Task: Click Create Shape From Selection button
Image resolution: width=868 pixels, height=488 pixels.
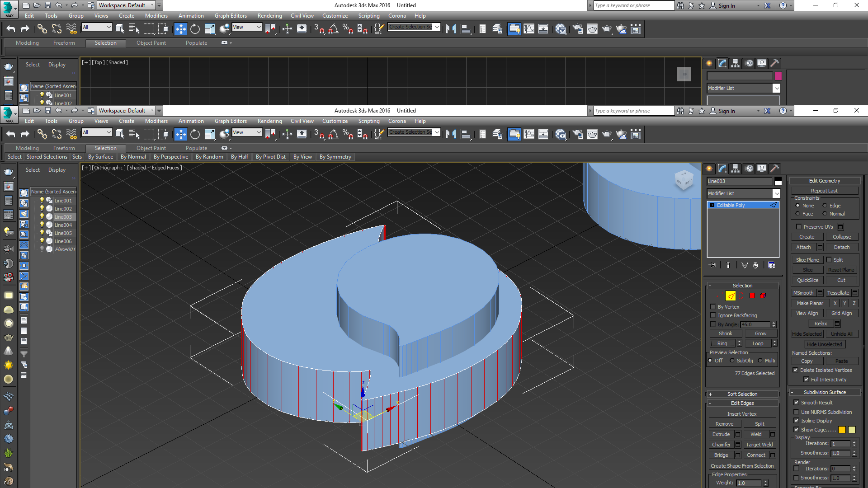Action: 742,466
